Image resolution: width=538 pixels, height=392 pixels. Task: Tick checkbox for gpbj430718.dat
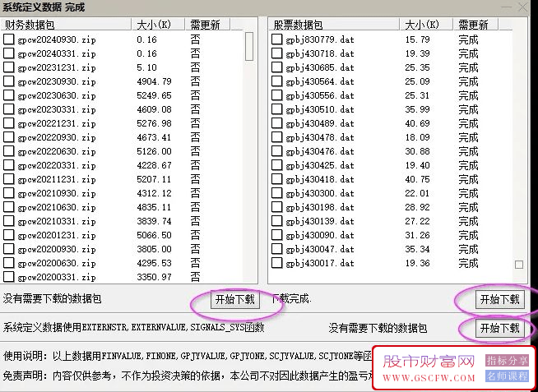pyautogui.click(x=277, y=53)
